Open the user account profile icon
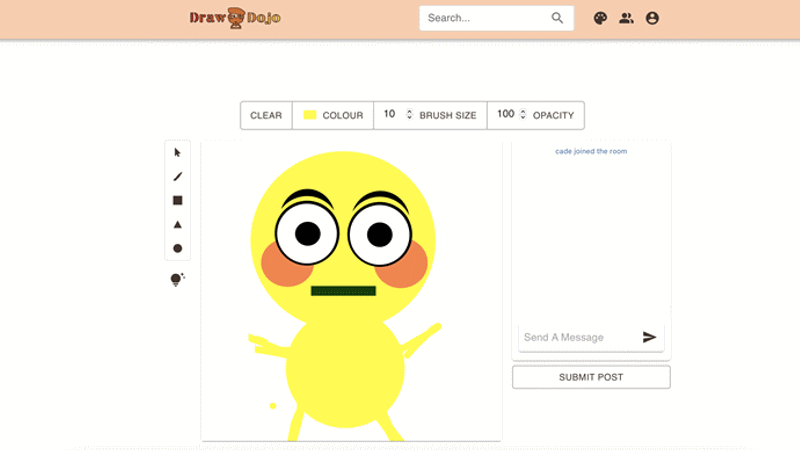Screen dimensions: 800x450 pos(652,18)
